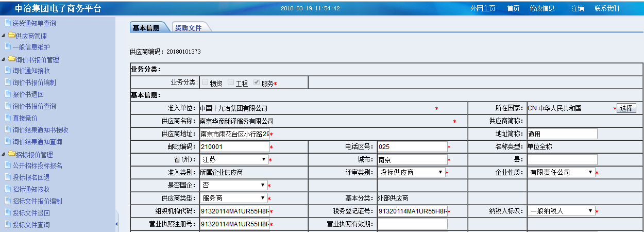Open the 询价书报价编制 sidebar link
The width and height of the screenshot is (644, 232).
coord(35,82)
